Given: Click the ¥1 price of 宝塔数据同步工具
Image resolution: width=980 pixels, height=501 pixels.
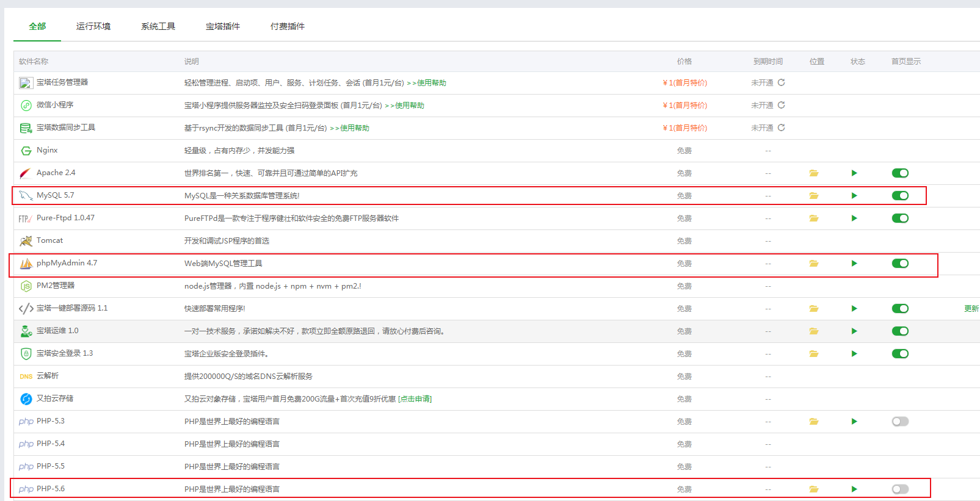Looking at the screenshot, I should [x=684, y=128].
